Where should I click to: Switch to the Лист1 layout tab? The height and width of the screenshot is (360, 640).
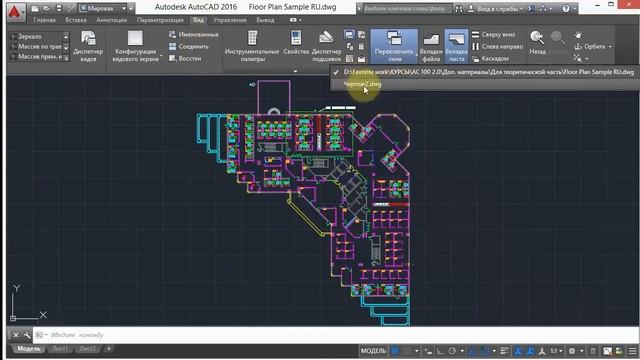[x=60, y=349]
